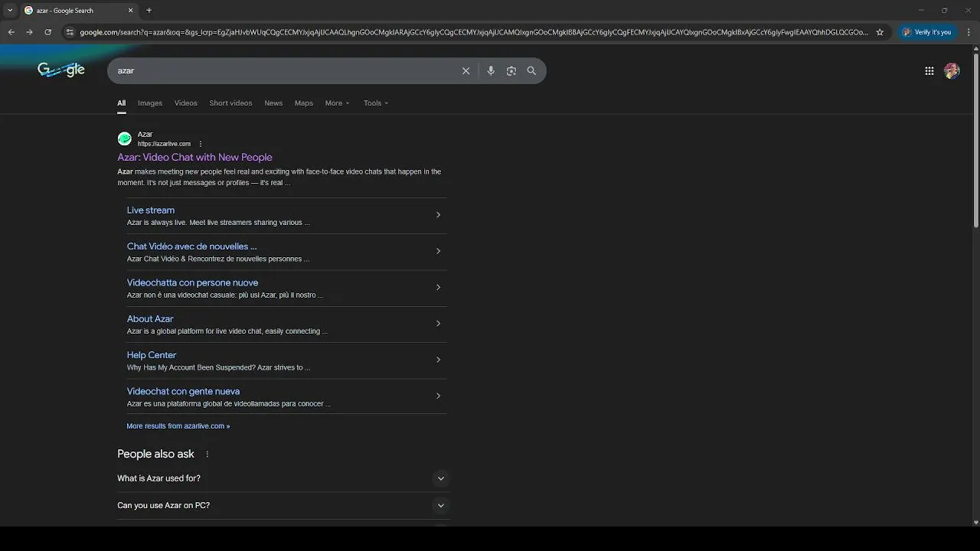Start a voice search with microphone
Screen dimensions: 980x551
pyautogui.click(x=491, y=71)
